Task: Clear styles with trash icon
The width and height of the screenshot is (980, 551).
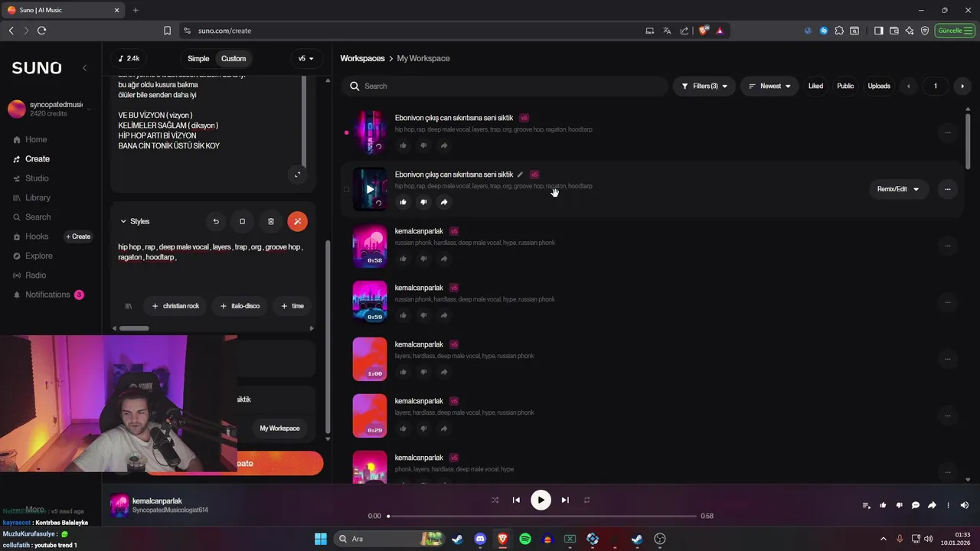Action: tap(270, 221)
